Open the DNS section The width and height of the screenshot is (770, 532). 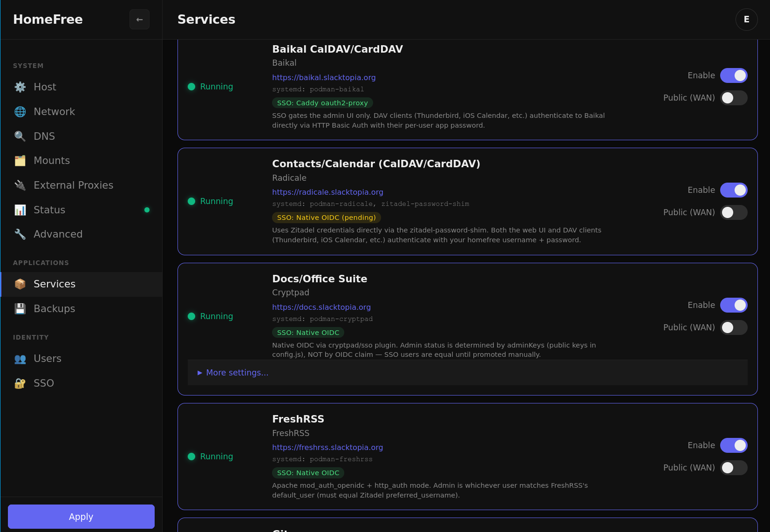click(82, 136)
